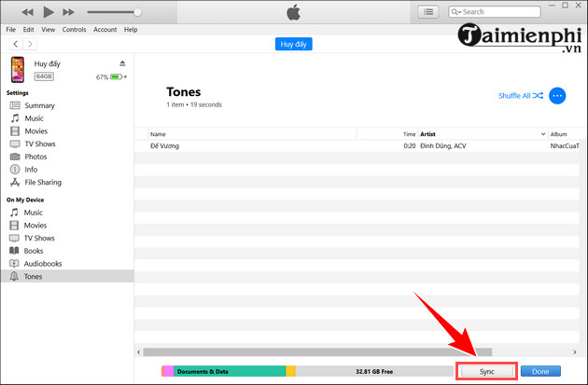Click the NhacCuaT album cell

pyautogui.click(x=565, y=146)
